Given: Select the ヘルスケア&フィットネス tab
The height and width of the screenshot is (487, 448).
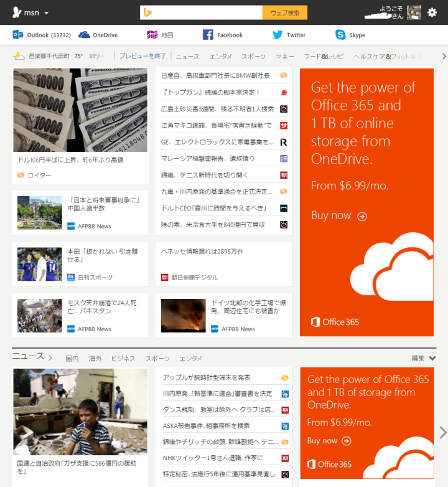Looking at the screenshot, I should click(388, 57).
